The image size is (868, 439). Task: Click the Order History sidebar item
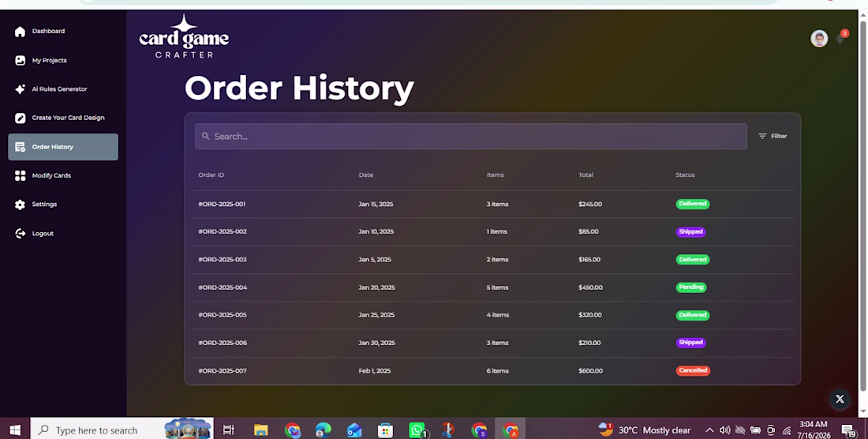point(63,147)
